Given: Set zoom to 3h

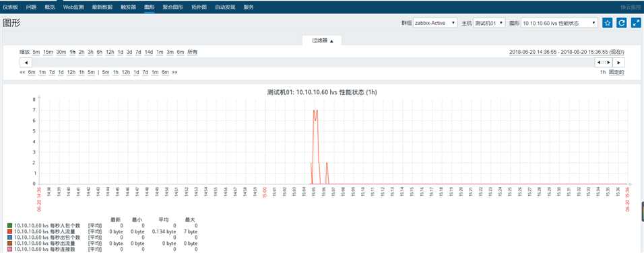Looking at the screenshot, I should 90,52.
